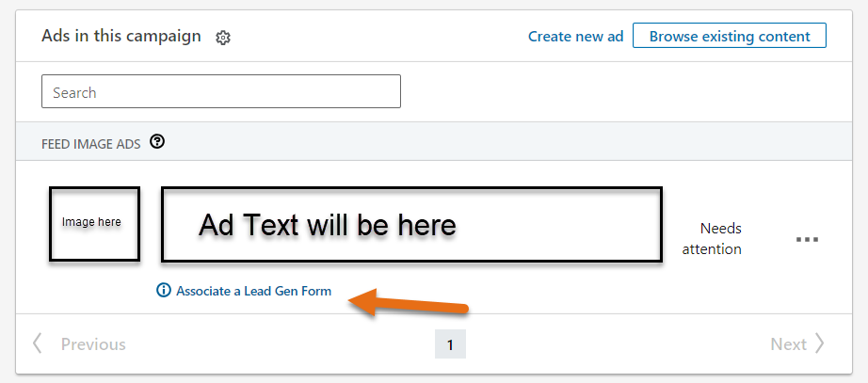Click the 'Ad Text will be here' box

point(411,225)
